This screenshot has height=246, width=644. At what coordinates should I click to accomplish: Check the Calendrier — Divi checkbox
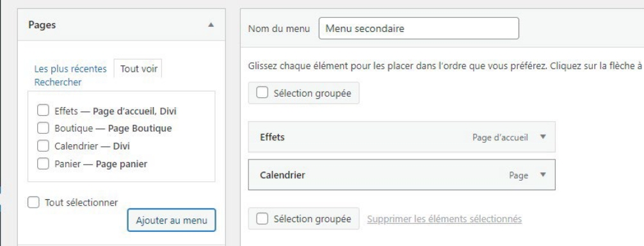[x=43, y=146]
